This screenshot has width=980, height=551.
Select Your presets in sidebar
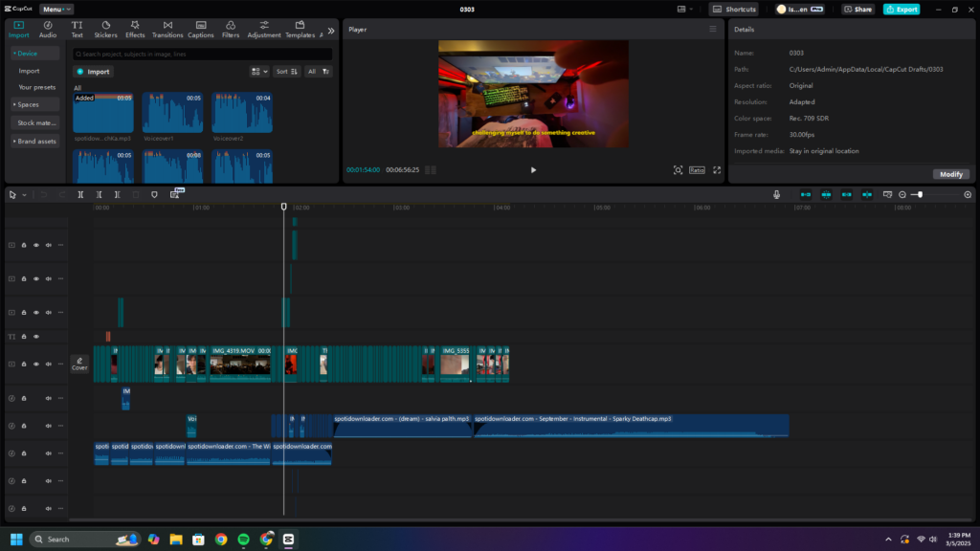tap(37, 87)
